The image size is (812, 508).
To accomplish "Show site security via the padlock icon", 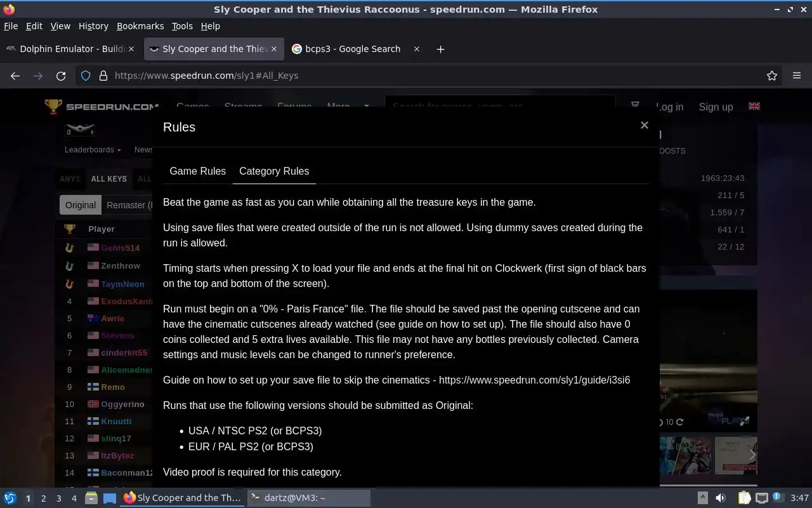I will [x=103, y=76].
